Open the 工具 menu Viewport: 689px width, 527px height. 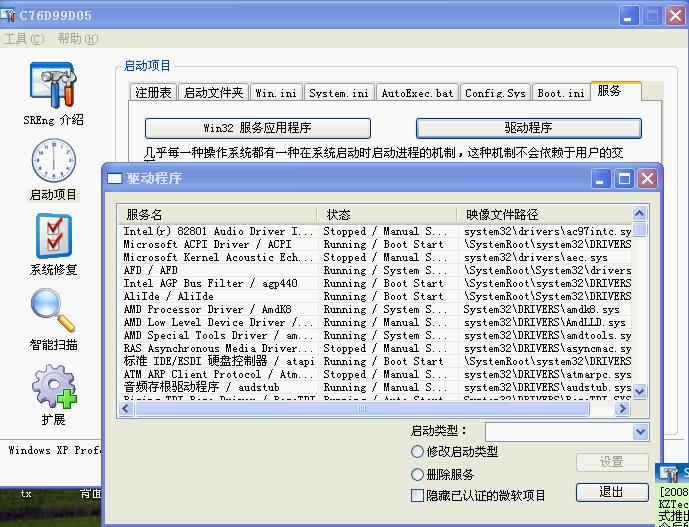(x=24, y=39)
